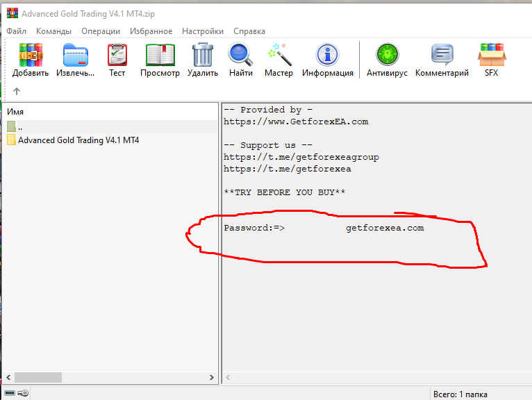Click the '-- Provided by -' line

coord(268,110)
